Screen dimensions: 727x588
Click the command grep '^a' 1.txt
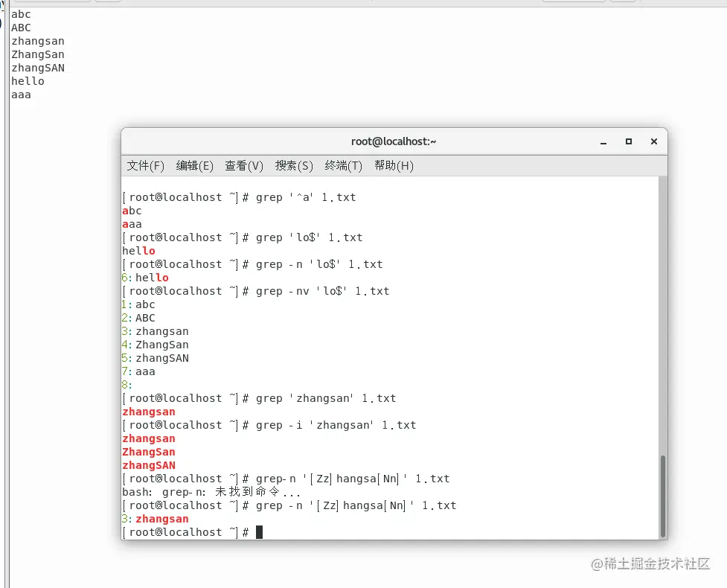(306, 197)
